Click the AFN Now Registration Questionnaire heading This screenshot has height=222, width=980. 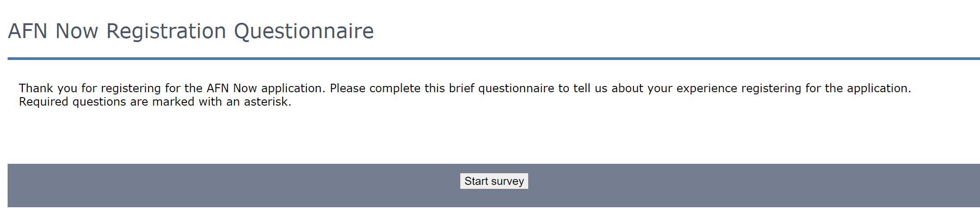click(191, 31)
